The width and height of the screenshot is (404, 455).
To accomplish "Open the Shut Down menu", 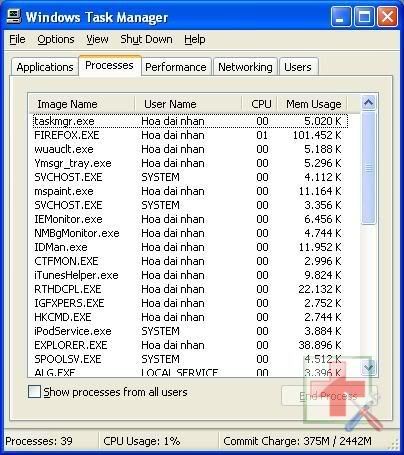I will click(146, 39).
